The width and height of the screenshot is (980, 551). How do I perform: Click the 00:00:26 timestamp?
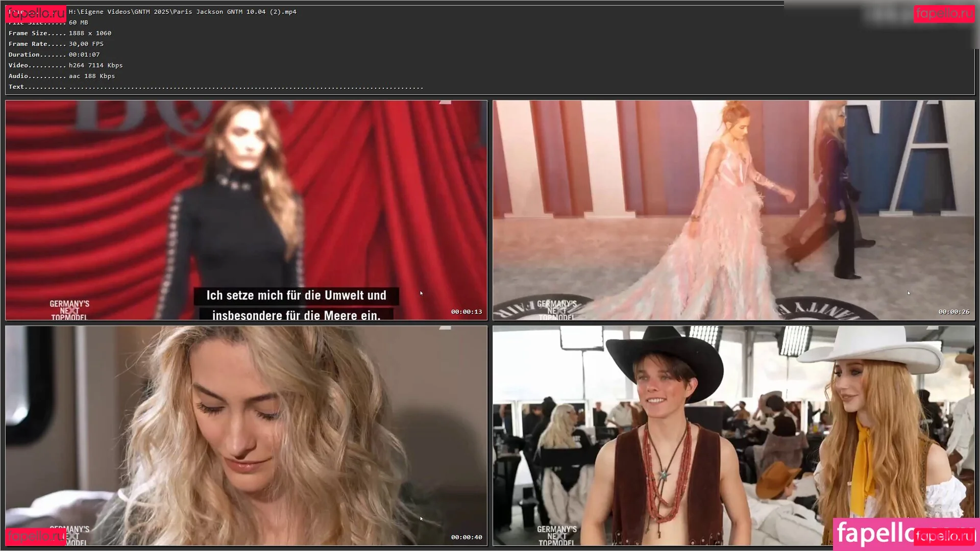click(x=953, y=312)
